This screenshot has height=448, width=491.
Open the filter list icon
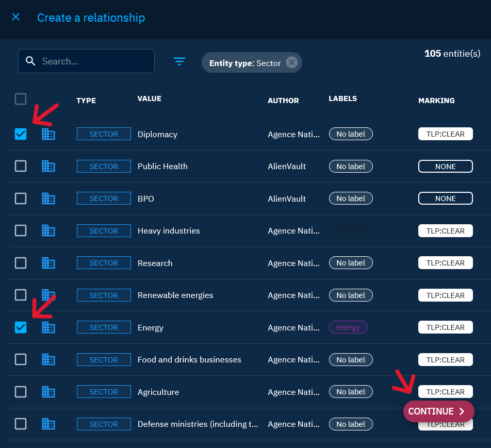pyautogui.click(x=179, y=61)
